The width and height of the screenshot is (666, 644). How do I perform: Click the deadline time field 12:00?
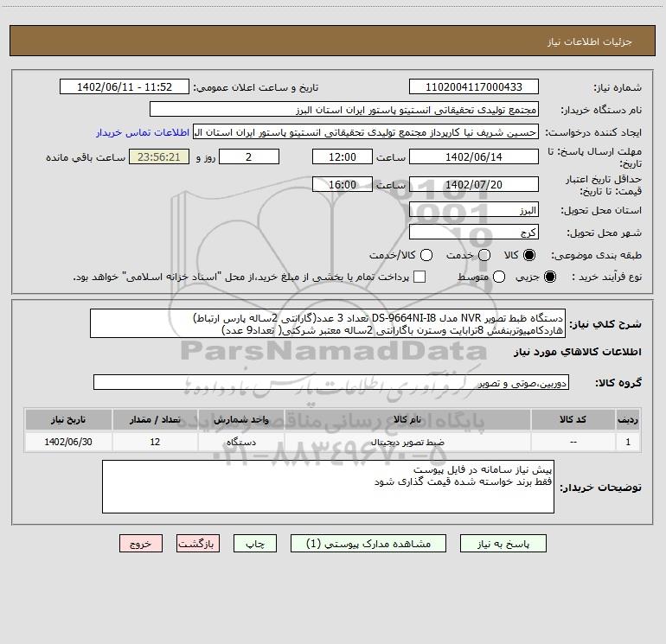(x=343, y=156)
